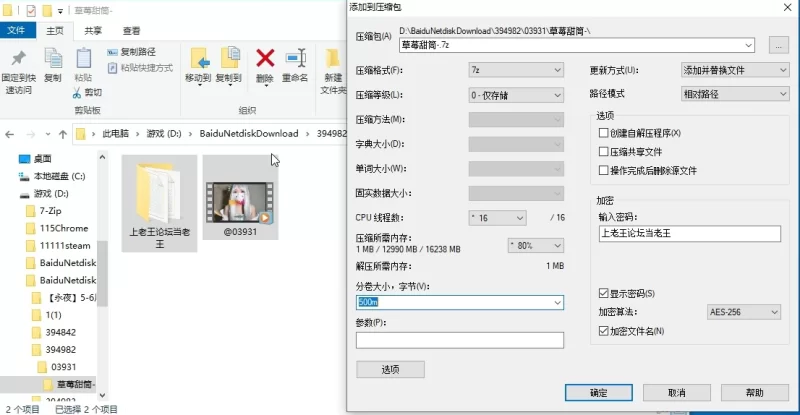Select the @03931 video thumbnail
The width and height of the screenshot is (800, 415).
tap(240, 196)
